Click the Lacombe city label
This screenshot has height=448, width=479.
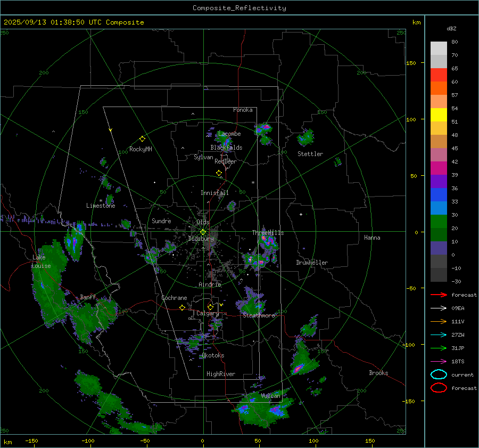tap(229, 134)
